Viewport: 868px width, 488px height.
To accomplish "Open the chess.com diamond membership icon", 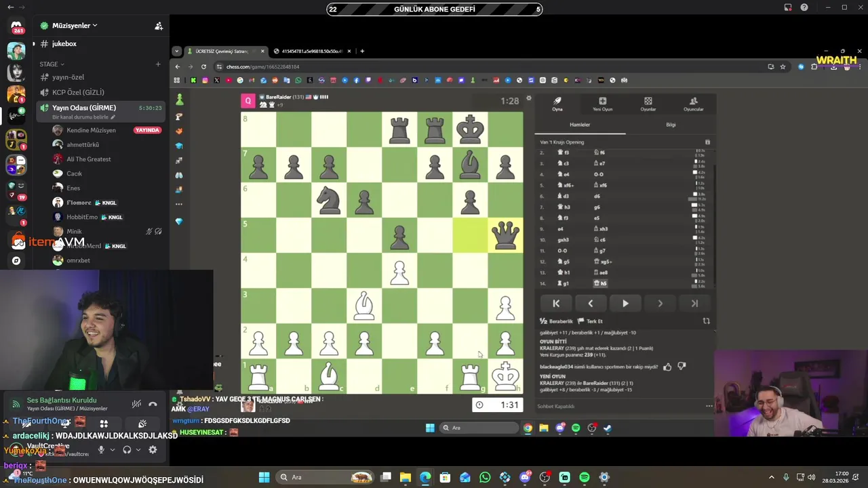I will [179, 222].
